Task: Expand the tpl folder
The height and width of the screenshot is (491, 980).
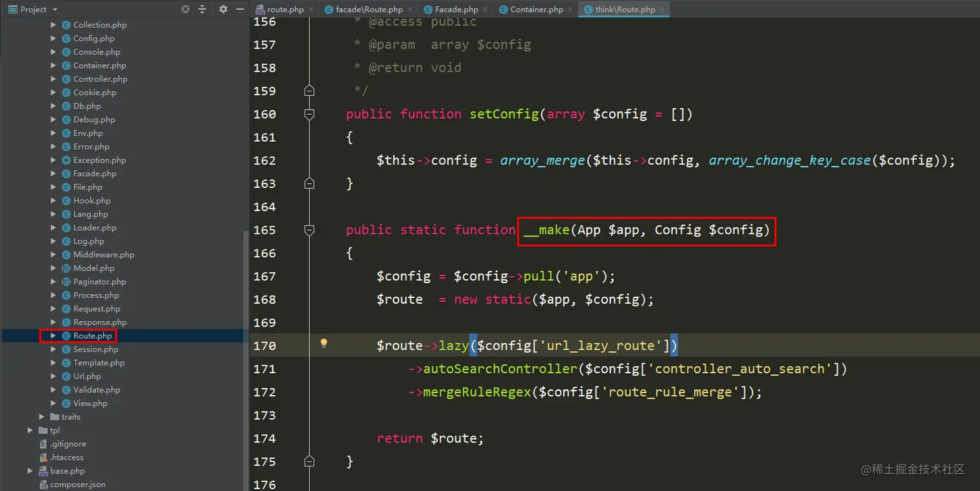Action: [x=30, y=430]
